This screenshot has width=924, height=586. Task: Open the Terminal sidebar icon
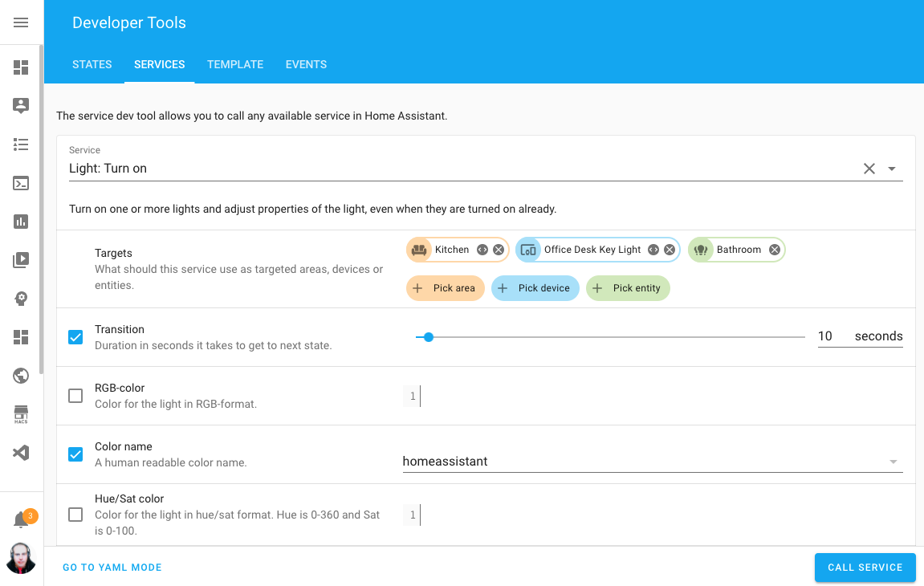pos(21,183)
